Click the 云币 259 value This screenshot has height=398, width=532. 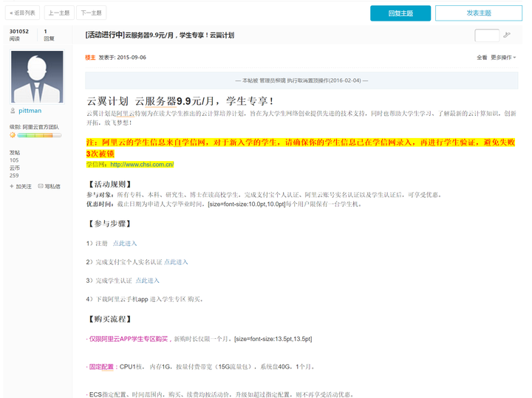coord(15,171)
